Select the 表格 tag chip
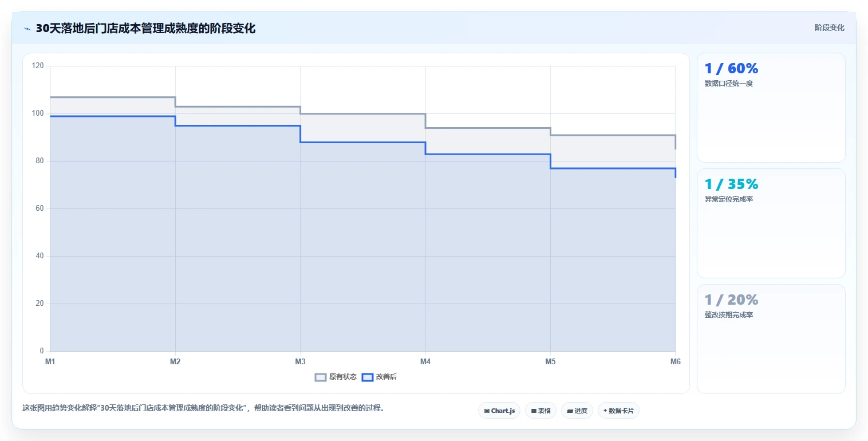Image resolution: width=868 pixels, height=441 pixels. pyautogui.click(x=540, y=411)
